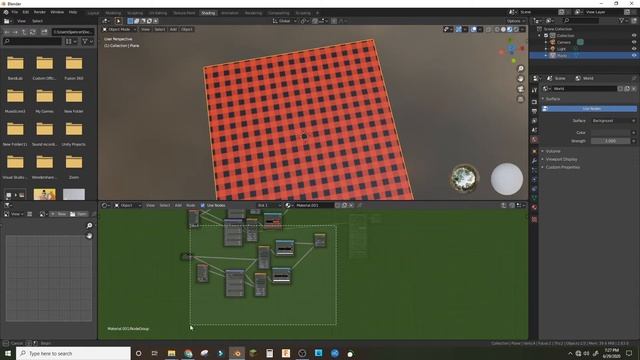Screen dimensions: 640x360
Task: Open the viewport Add menu
Action: click(173, 29)
